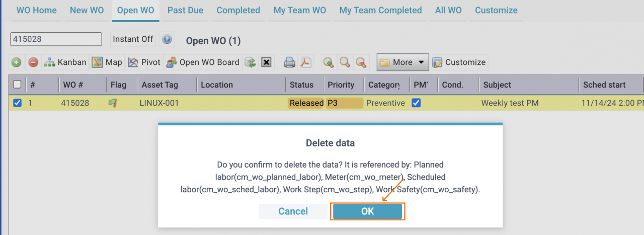Uncheck the row checkbox for WO 415028

coord(17,103)
